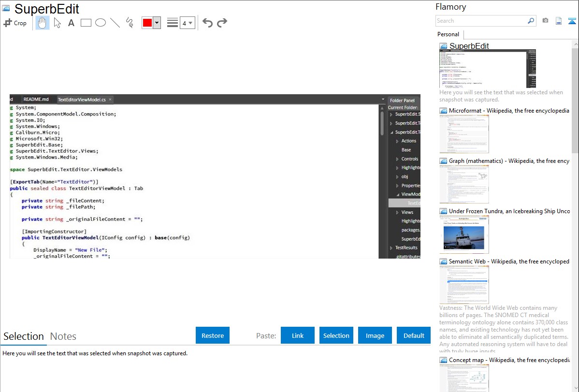
Task: Select 'Graph (mathematics) - Wikipedia' snapshot title
Action: pos(509,161)
